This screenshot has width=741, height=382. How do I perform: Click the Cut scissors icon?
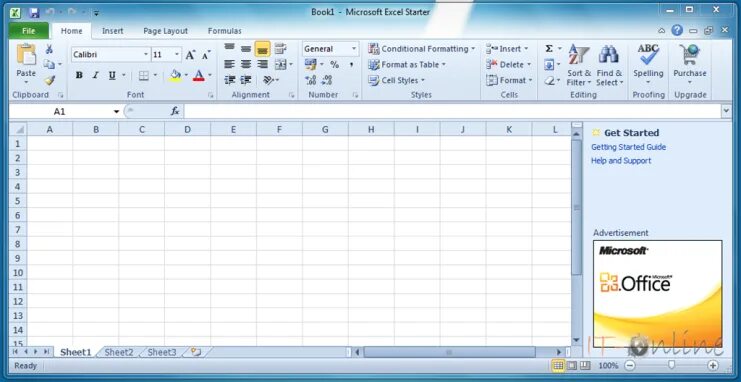point(49,49)
